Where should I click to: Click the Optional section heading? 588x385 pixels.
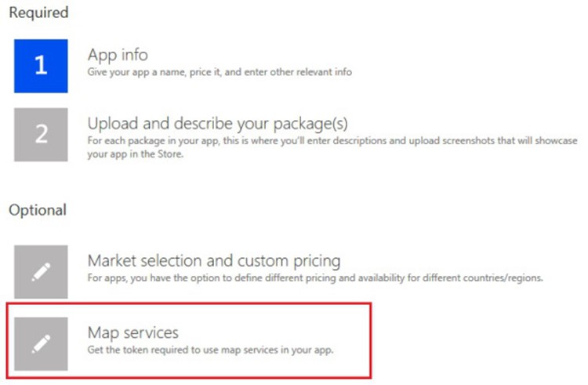pos(38,209)
